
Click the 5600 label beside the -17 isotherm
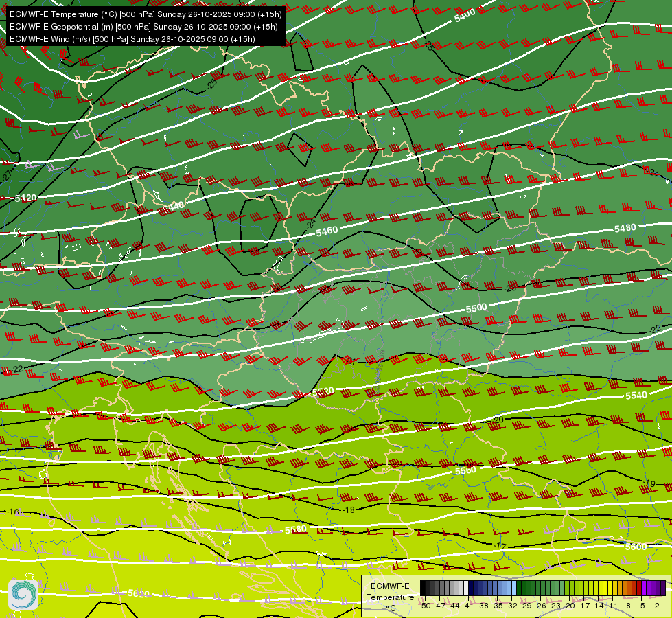636,547
